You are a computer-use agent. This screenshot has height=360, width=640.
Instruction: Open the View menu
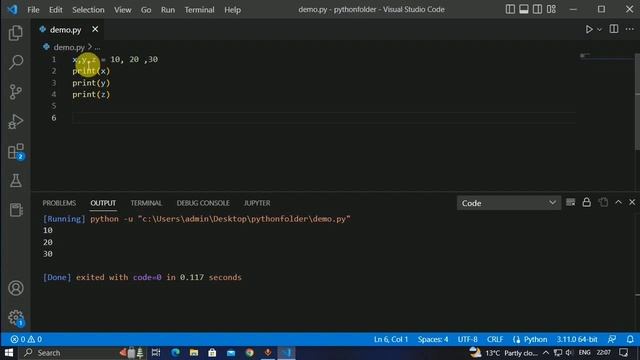(122, 9)
